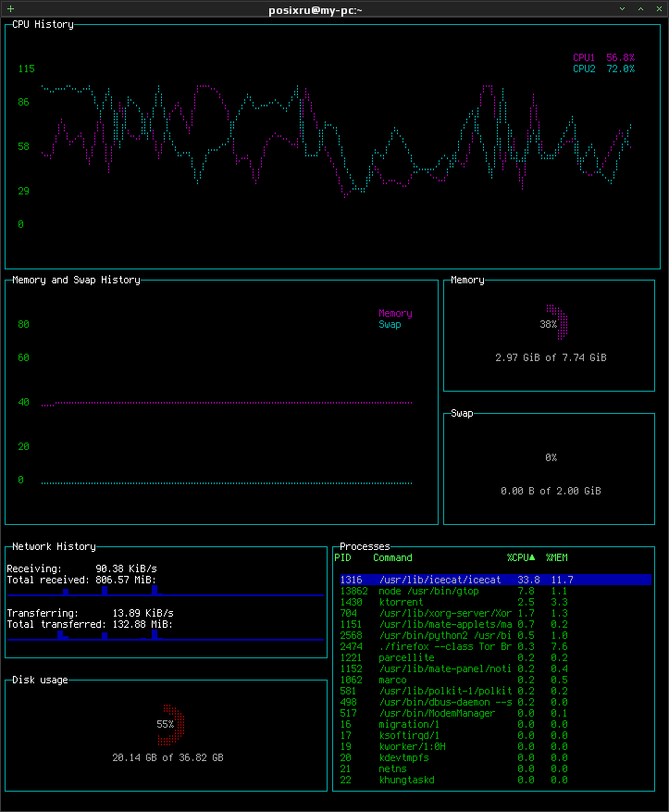Select the ktorrent process row
The height and width of the screenshot is (812, 669).
[495, 602]
